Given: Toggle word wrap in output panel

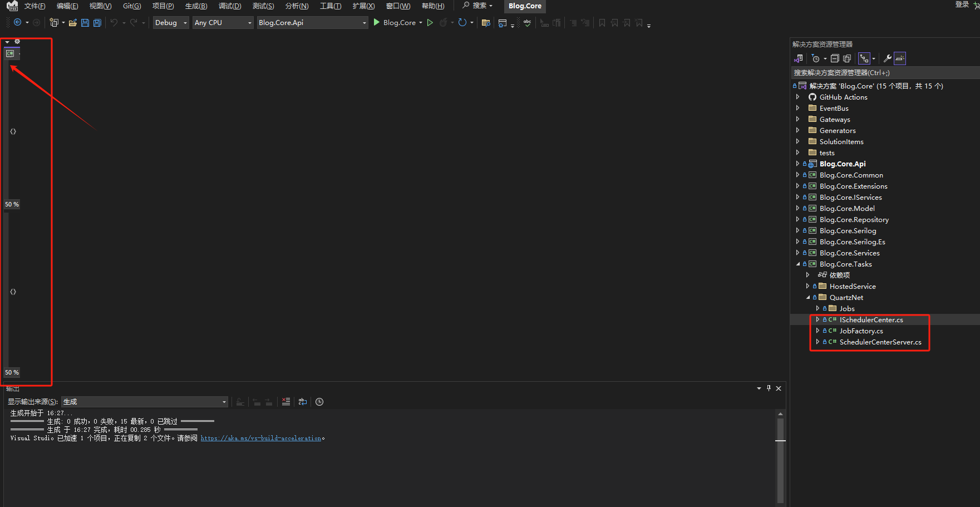Looking at the screenshot, I should [303, 401].
